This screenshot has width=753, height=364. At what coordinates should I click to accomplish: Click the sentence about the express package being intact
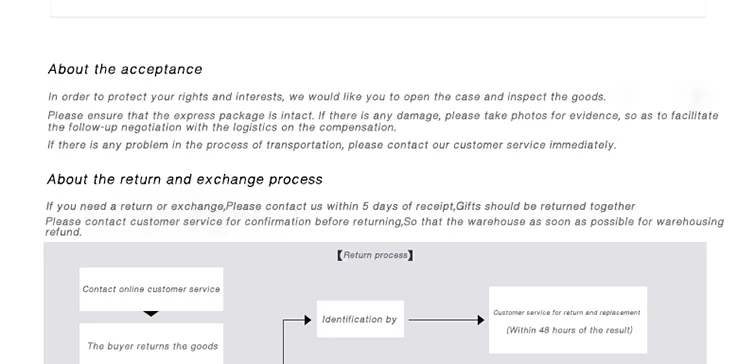[383, 121]
